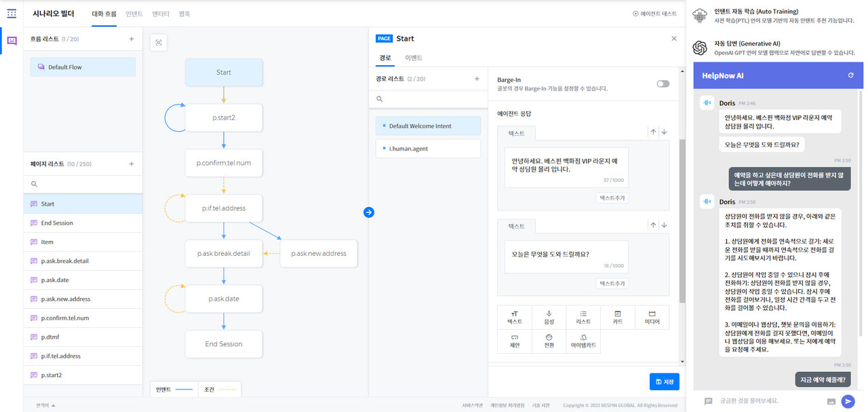Select the 음성 (voice) response type icon
This screenshot has height=412, width=868.
pos(549,316)
